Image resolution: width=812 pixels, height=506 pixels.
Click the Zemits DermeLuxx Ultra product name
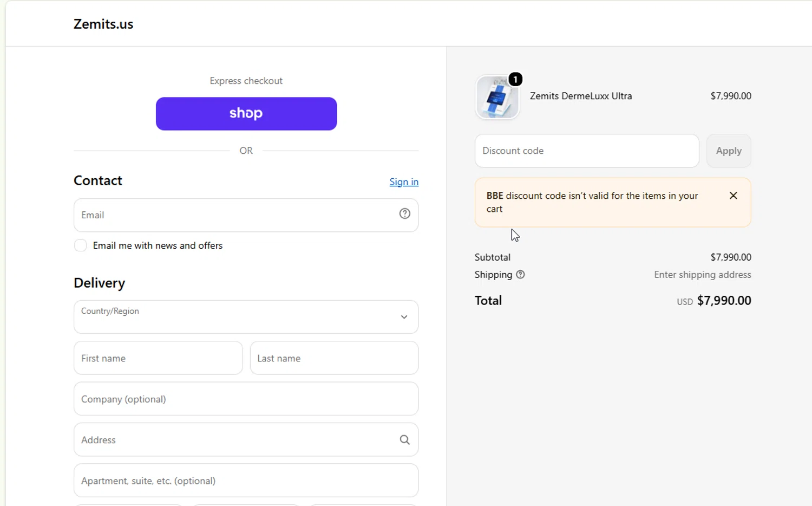tap(581, 96)
